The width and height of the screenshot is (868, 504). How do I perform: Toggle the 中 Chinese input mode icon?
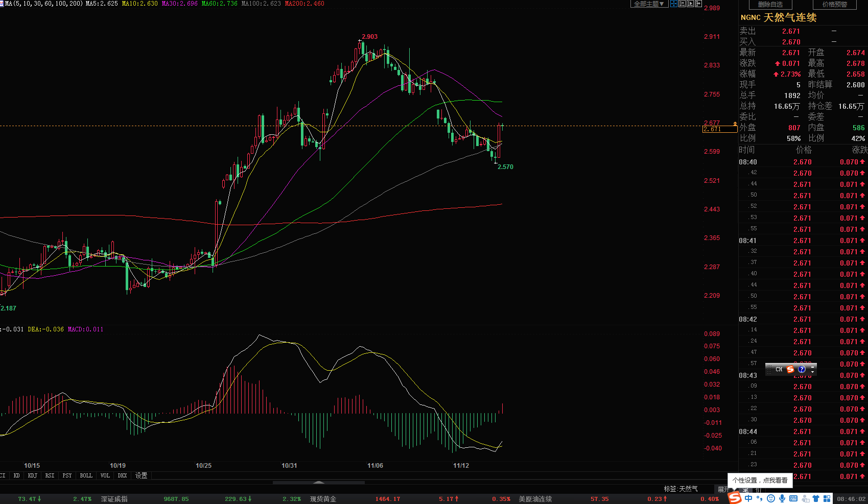(x=748, y=498)
